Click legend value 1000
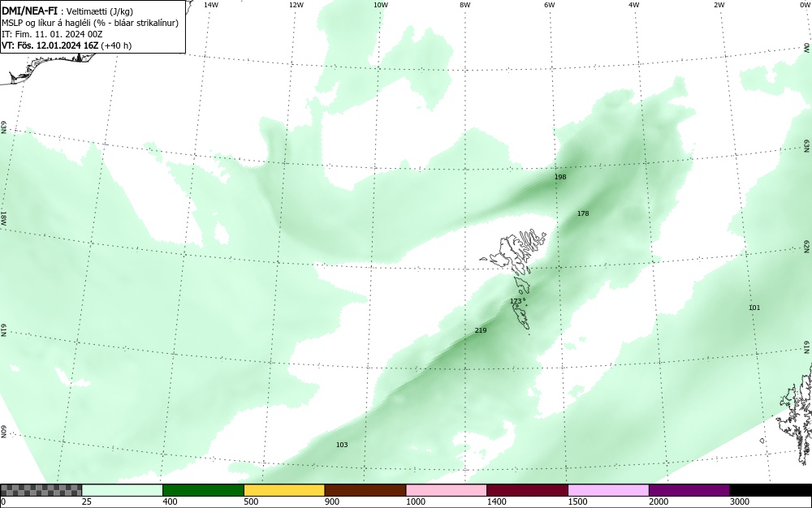Screen dimensions: 812x508 pos(415,502)
